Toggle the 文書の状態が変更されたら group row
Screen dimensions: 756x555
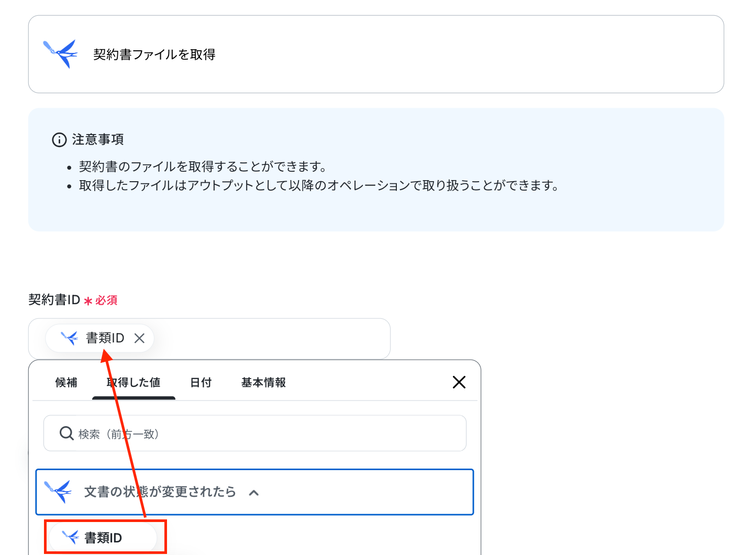coord(255,492)
